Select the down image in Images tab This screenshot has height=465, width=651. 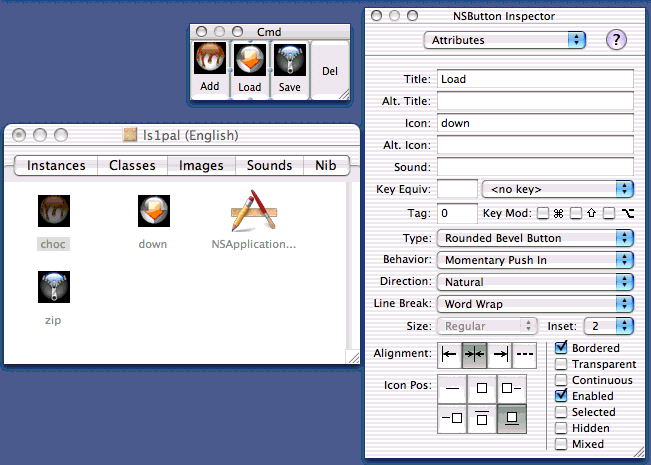click(153, 211)
